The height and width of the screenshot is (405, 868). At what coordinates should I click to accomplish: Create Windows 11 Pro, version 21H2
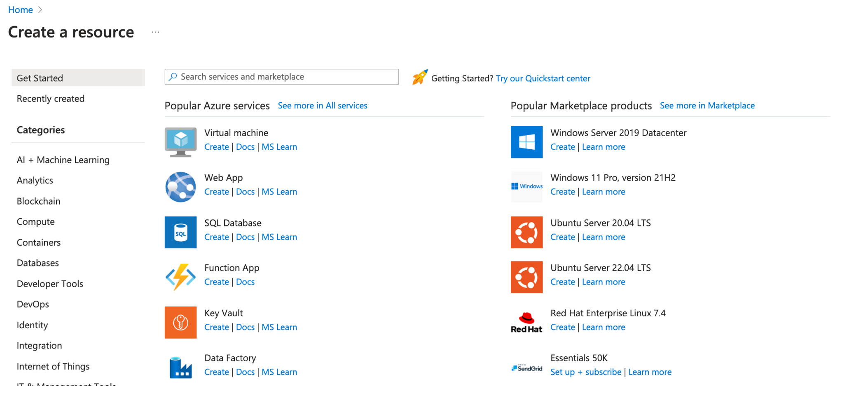(x=563, y=192)
